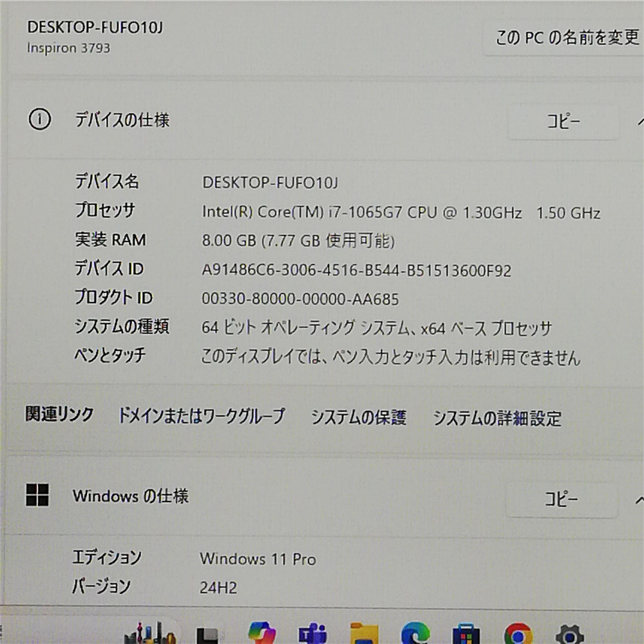Click the 関連リンク label
644x644 pixels.
click(x=59, y=414)
